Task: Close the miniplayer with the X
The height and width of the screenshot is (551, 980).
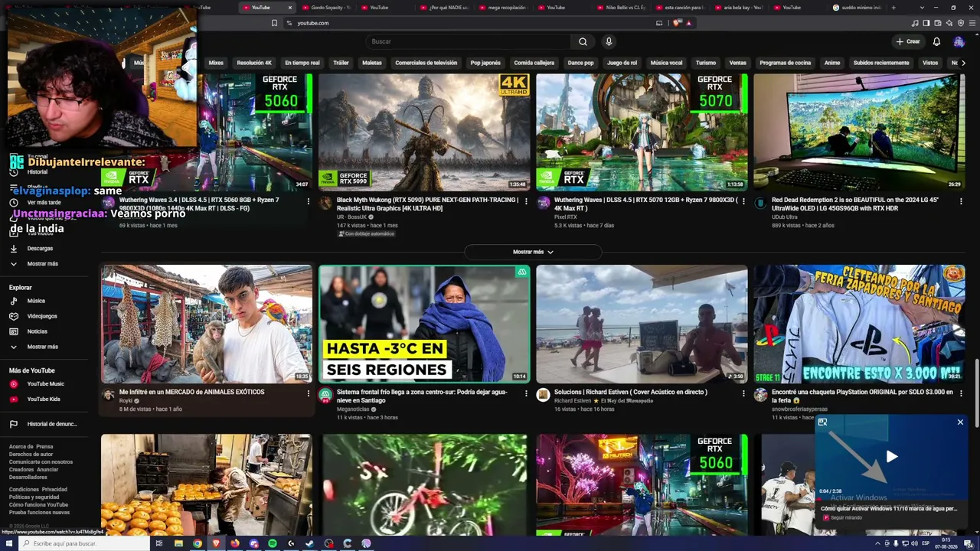Action: tap(960, 422)
